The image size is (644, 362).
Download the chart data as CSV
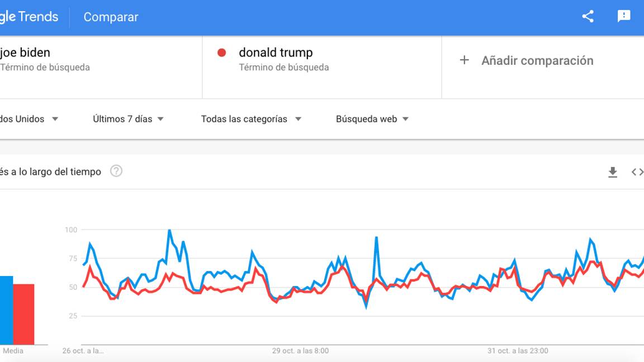point(613,172)
